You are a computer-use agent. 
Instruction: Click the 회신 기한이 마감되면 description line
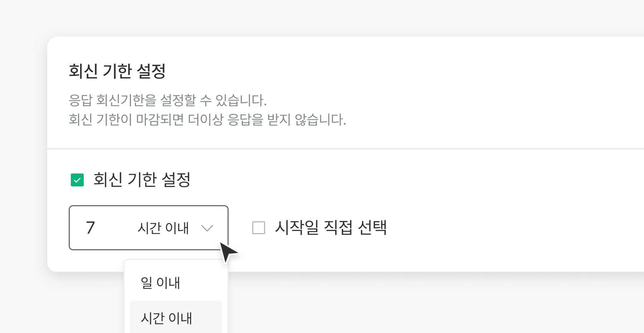[207, 120]
